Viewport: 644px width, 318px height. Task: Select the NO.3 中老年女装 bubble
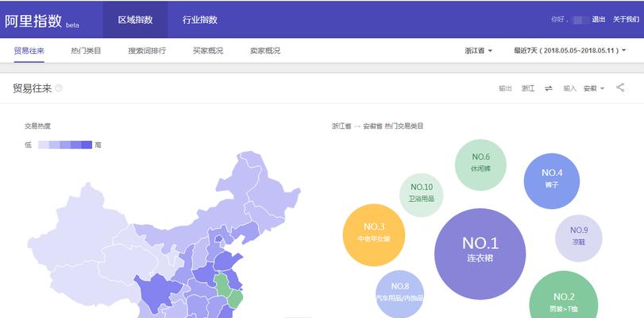(374, 235)
